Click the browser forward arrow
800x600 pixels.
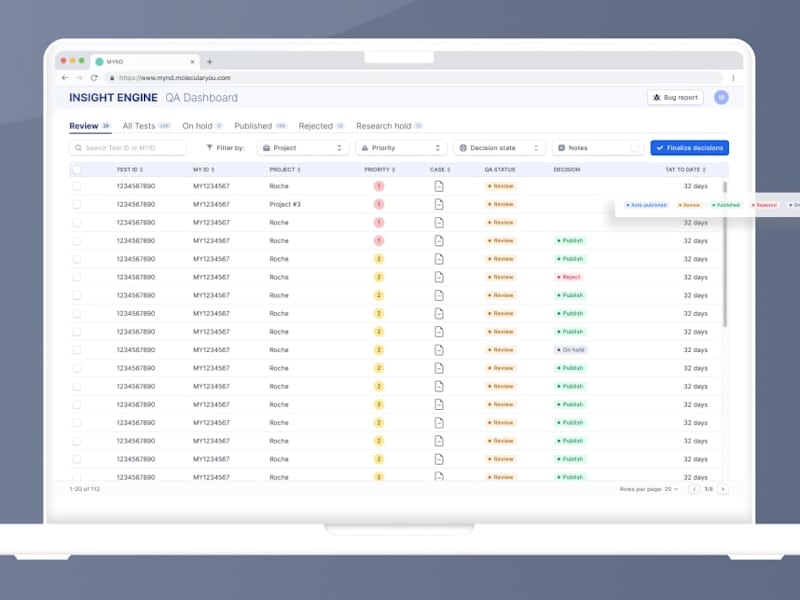point(79,78)
